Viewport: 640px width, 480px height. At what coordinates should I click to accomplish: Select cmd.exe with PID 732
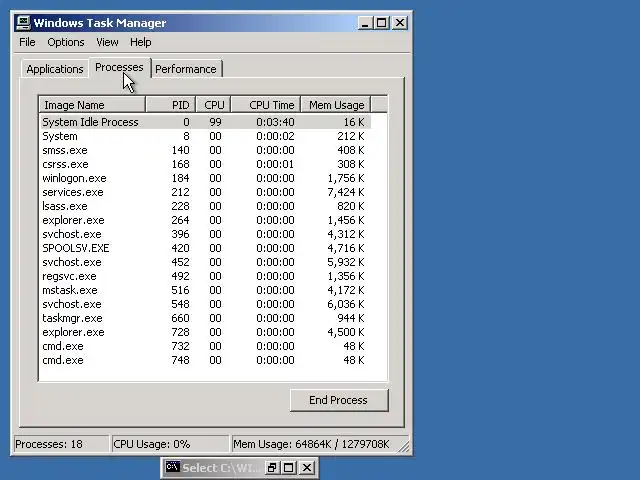tap(206, 346)
